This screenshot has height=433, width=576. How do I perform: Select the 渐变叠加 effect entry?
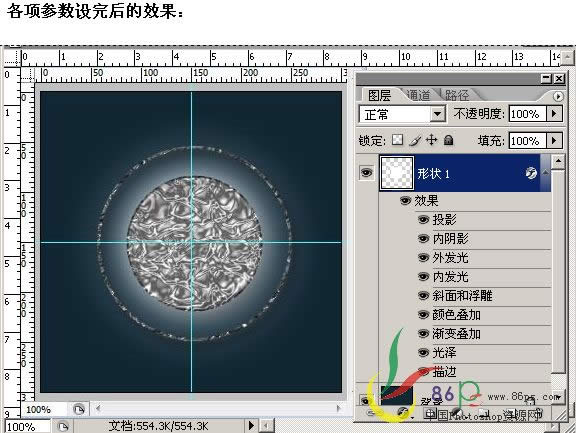456,333
